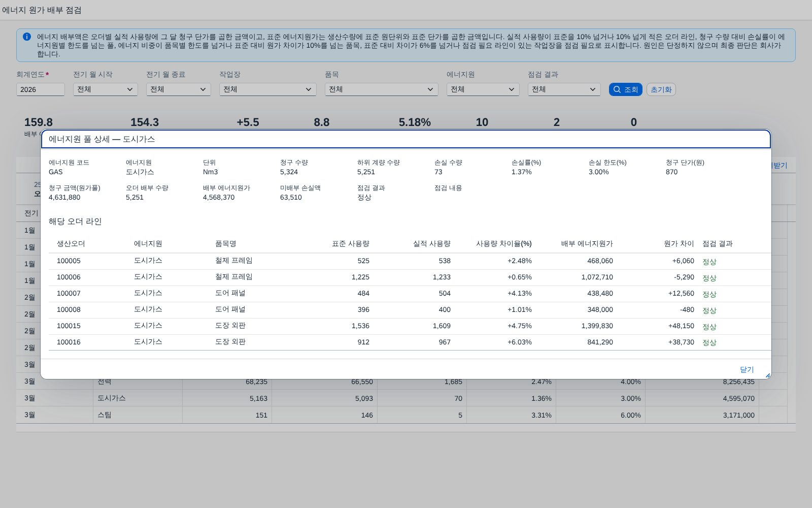Select order 100005 row
The width and height of the screenshot is (812, 508).
point(410,261)
